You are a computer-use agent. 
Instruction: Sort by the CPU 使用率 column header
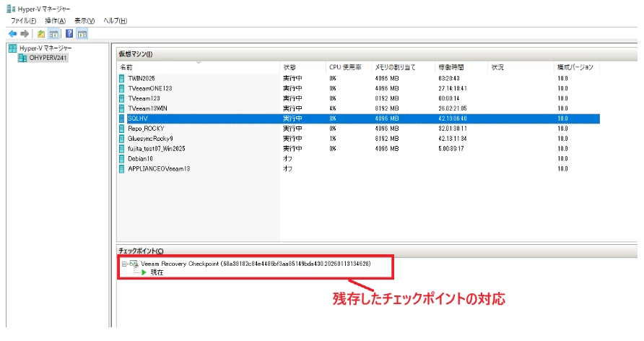[349, 67]
